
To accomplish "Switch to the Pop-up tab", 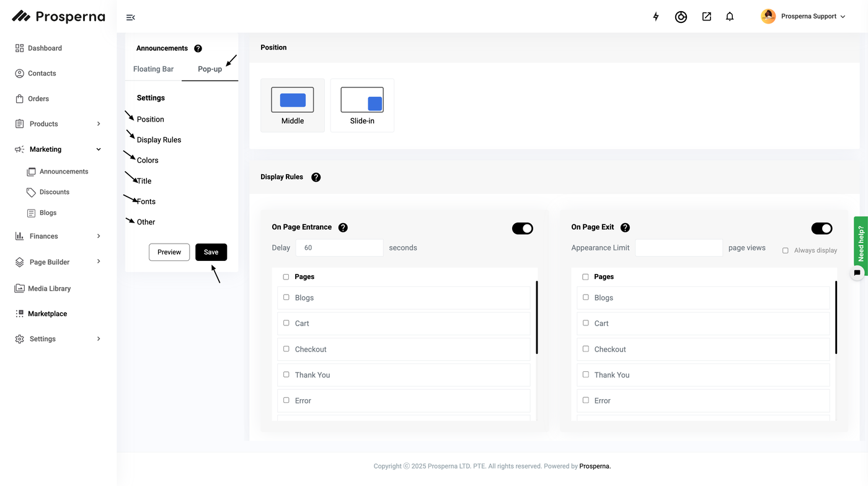I will click(210, 69).
